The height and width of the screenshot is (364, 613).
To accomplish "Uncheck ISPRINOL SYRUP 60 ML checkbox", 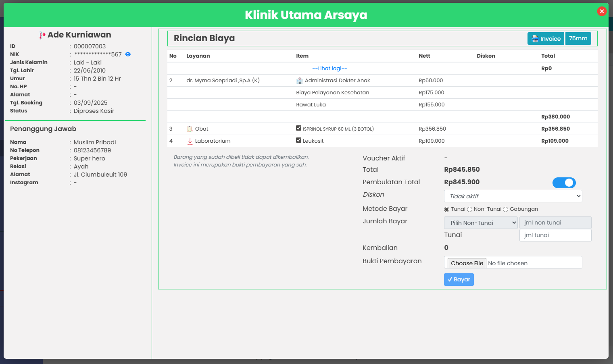I will 298,128.
